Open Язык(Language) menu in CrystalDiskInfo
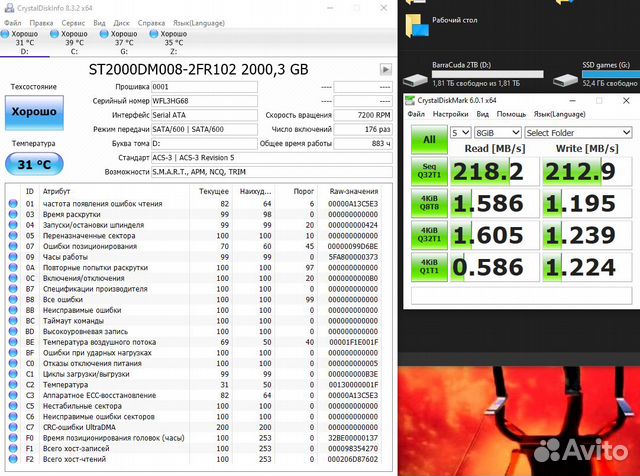Viewport: 640px width, 476px height. [x=199, y=23]
